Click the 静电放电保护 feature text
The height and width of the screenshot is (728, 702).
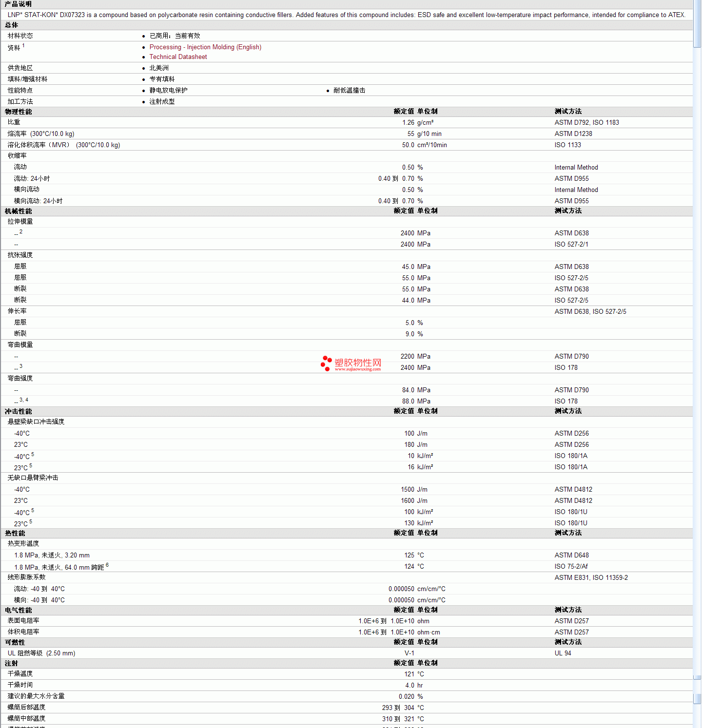tap(168, 91)
